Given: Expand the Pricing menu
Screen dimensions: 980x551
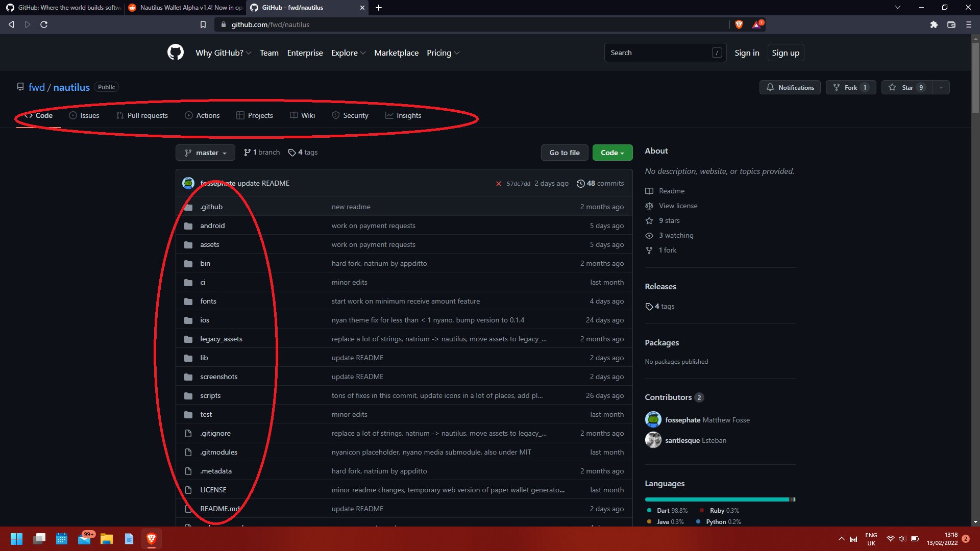Looking at the screenshot, I should point(443,53).
